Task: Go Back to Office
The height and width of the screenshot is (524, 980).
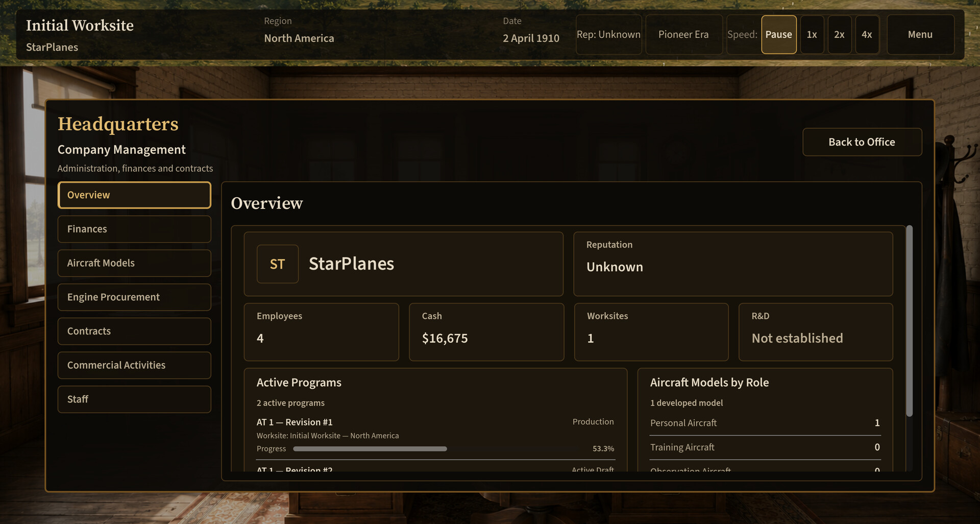Action: (862, 142)
